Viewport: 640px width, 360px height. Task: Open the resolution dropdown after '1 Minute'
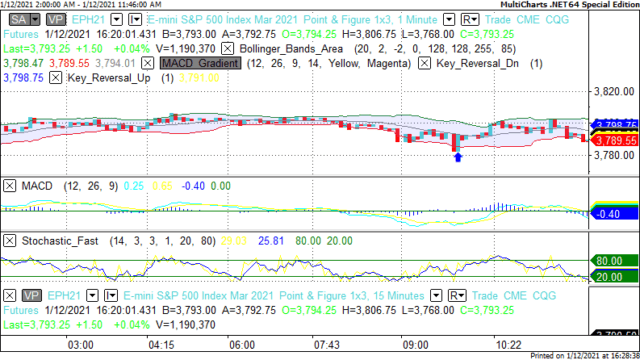click(449, 20)
